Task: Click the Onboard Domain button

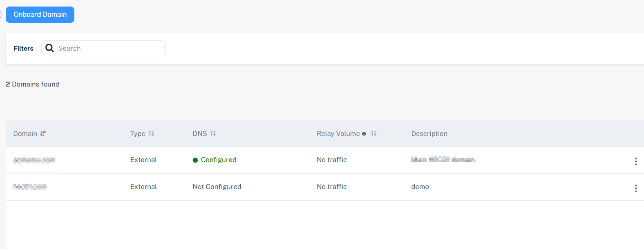Action: 40,15
